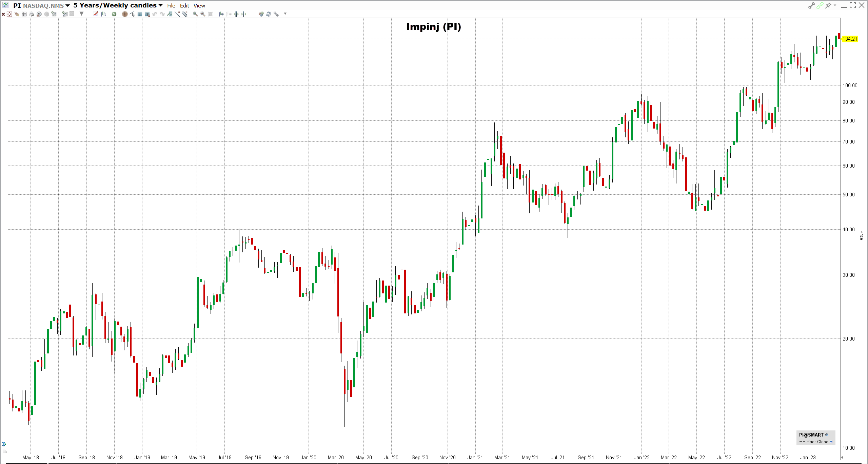Open the dropdown arrow next to the pushpin

click(x=835, y=5)
